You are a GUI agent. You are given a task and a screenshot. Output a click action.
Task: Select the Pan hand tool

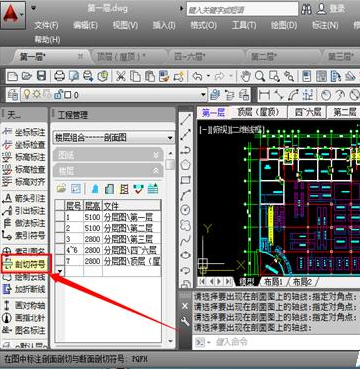click(245, 76)
